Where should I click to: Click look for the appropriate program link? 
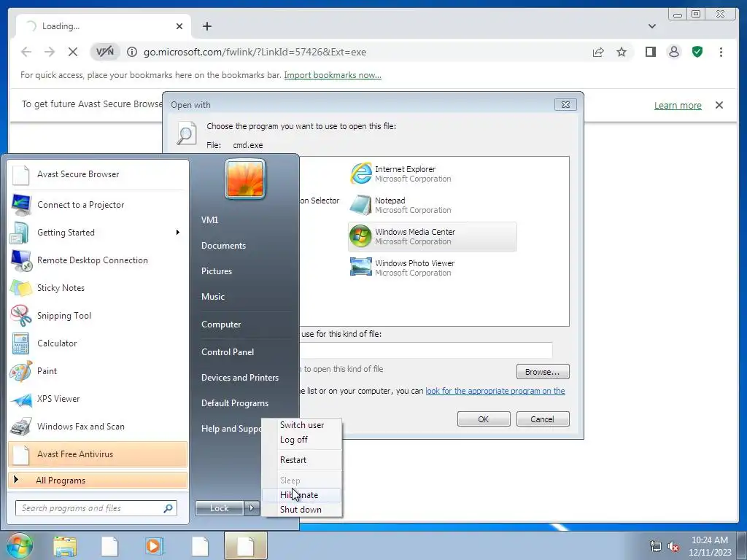coord(495,391)
